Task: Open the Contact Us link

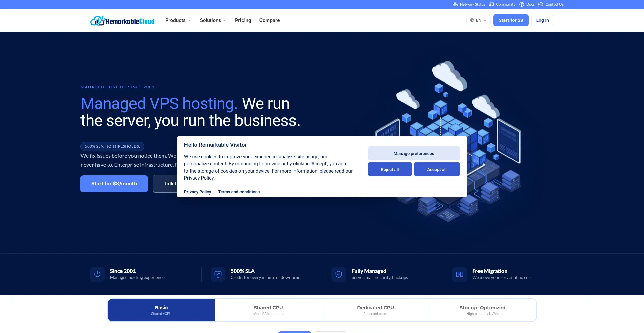Action: point(551,4)
